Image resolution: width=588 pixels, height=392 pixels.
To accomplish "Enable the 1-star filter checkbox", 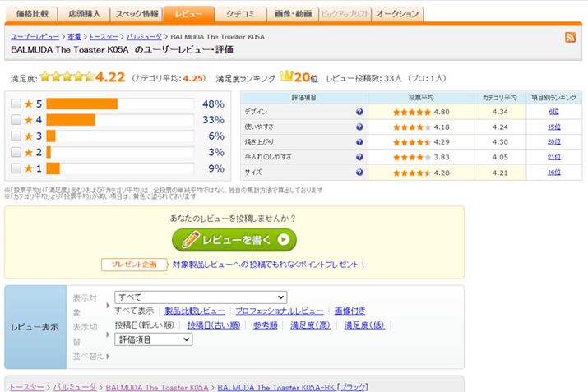I will click(16, 168).
